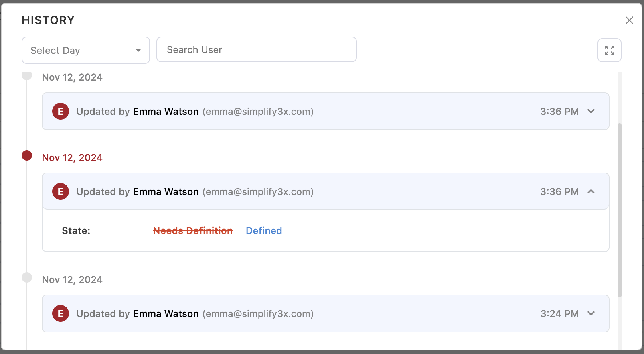
Task: Click the 3:24 PM timestamp
Action: click(559, 314)
